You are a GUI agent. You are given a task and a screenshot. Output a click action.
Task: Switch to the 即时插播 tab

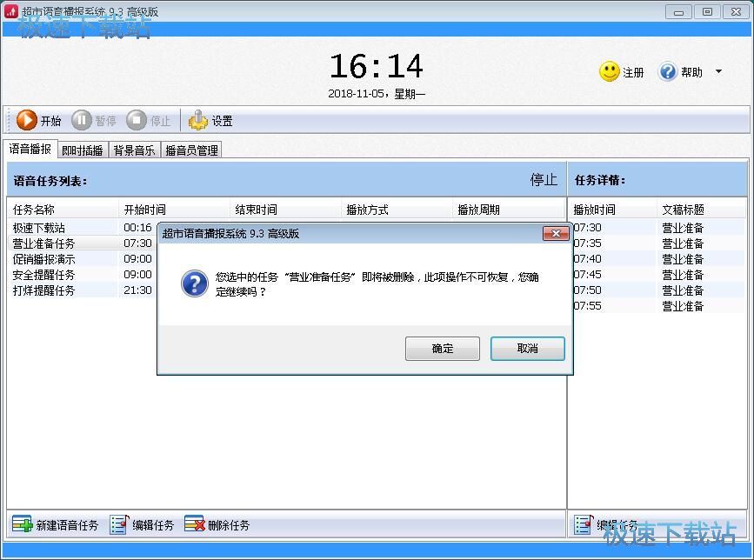83,150
